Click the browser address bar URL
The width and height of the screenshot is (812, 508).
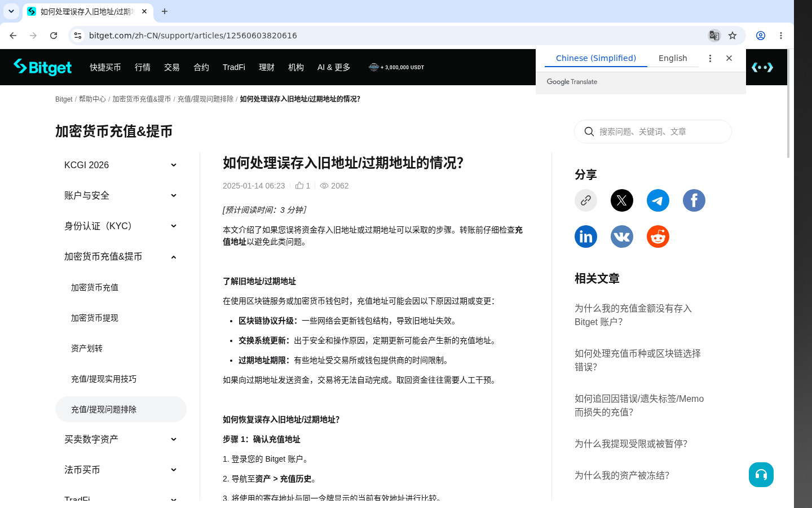(x=193, y=36)
